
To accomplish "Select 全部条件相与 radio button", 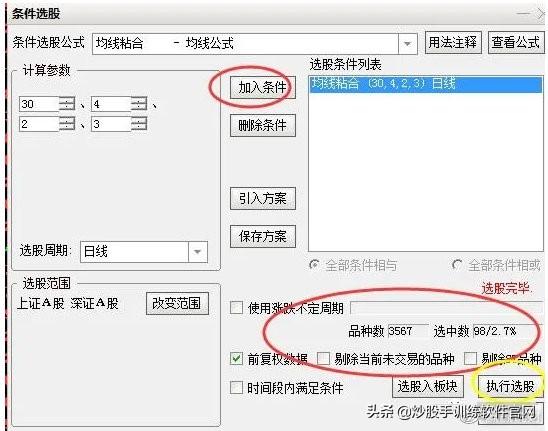I will (x=314, y=265).
